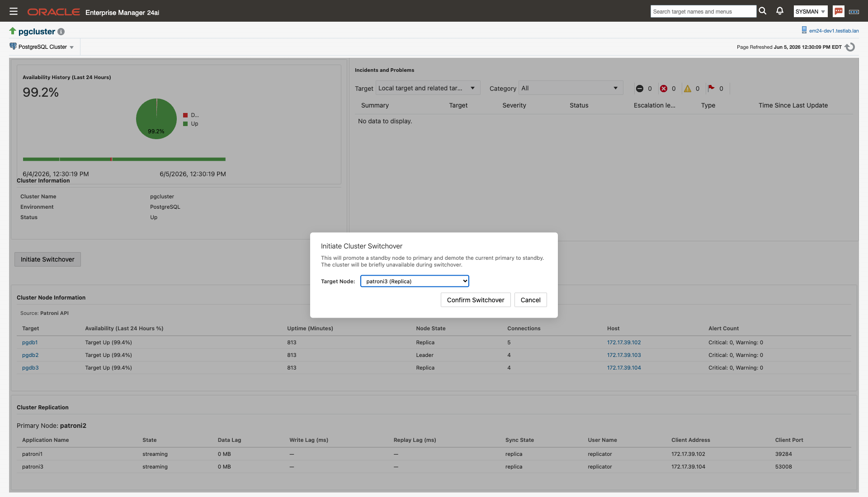Image resolution: width=868 pixels, height=497 pixels.
Task: Open pgdb2 target link
Action: pos(30,355)
